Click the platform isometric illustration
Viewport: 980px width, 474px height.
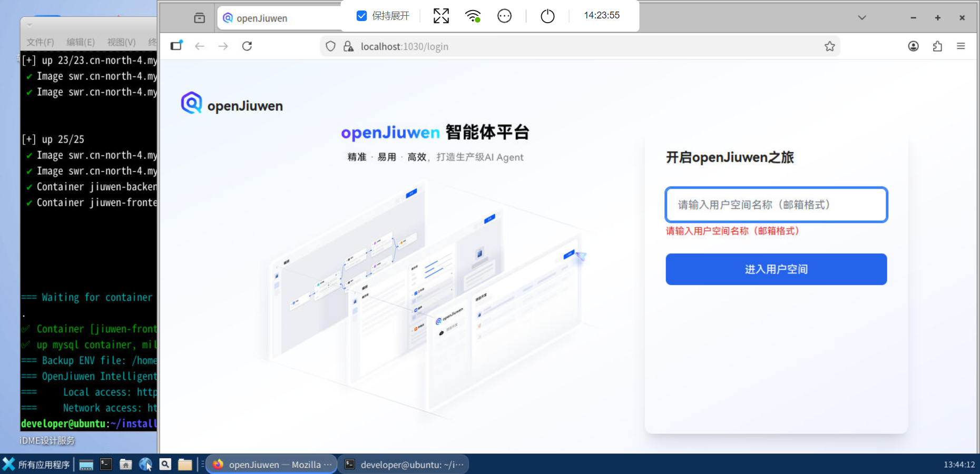click(427, 300)
